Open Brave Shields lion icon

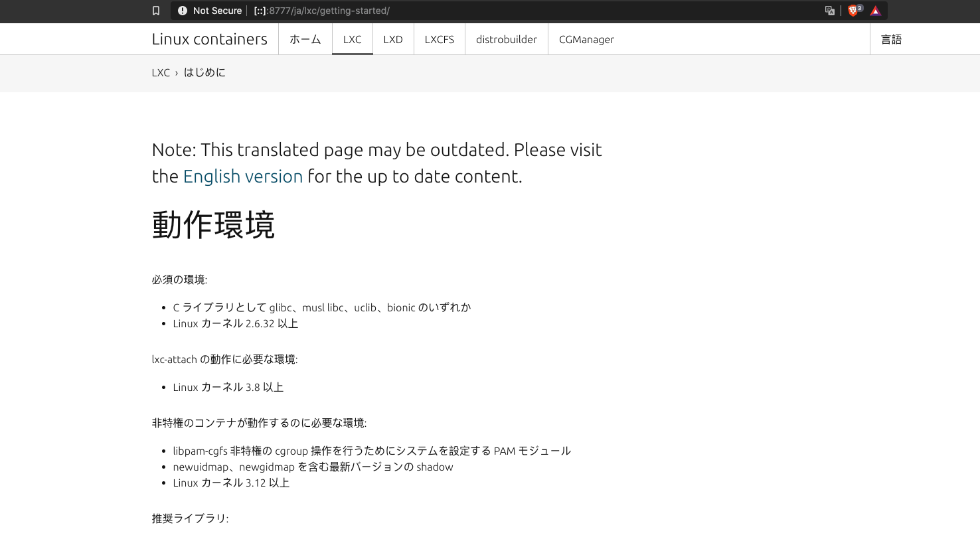[x=855, y=11]
